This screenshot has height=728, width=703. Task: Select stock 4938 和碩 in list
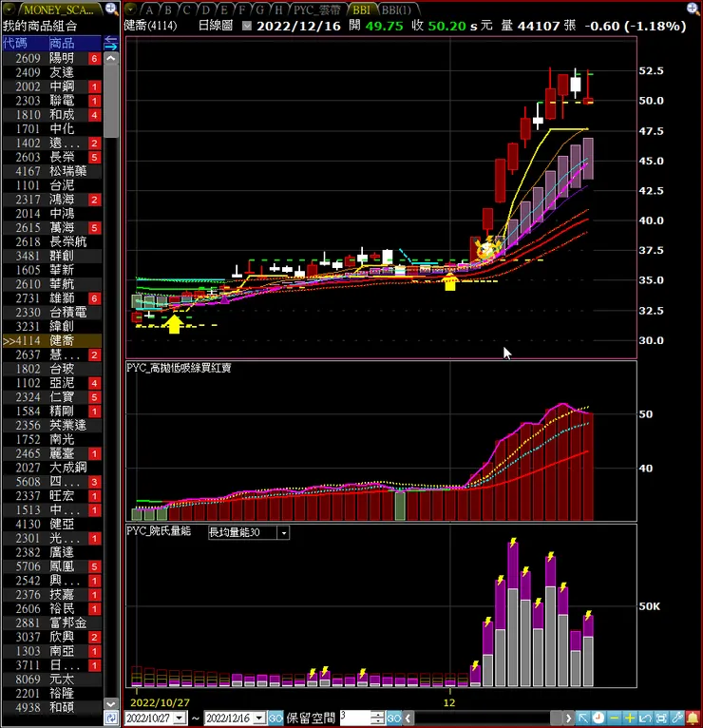pos(52,708)
